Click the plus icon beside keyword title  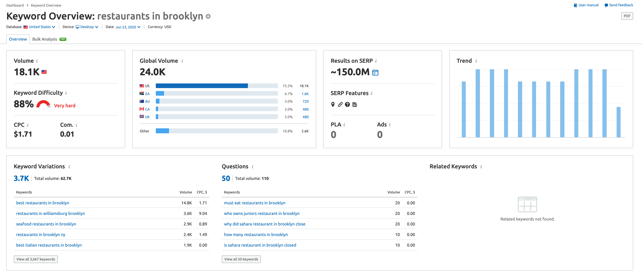pyautogui.click(x=208, y=17)
